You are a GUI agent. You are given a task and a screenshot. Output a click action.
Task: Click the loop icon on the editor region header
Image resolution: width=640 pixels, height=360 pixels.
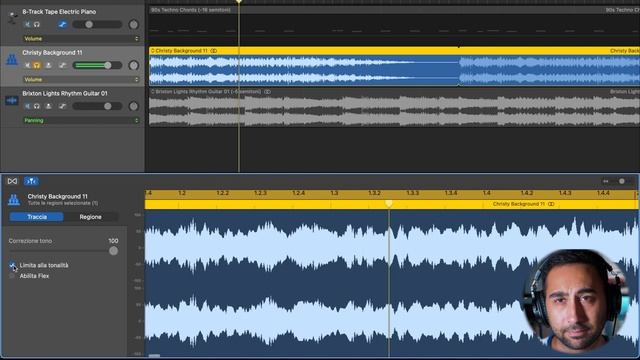tap(551, 204)
